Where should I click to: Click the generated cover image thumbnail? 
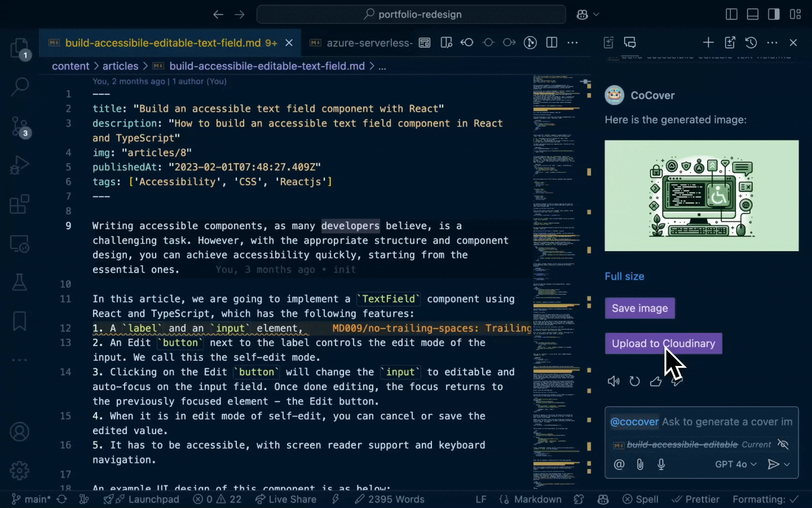tap(701, 196)
